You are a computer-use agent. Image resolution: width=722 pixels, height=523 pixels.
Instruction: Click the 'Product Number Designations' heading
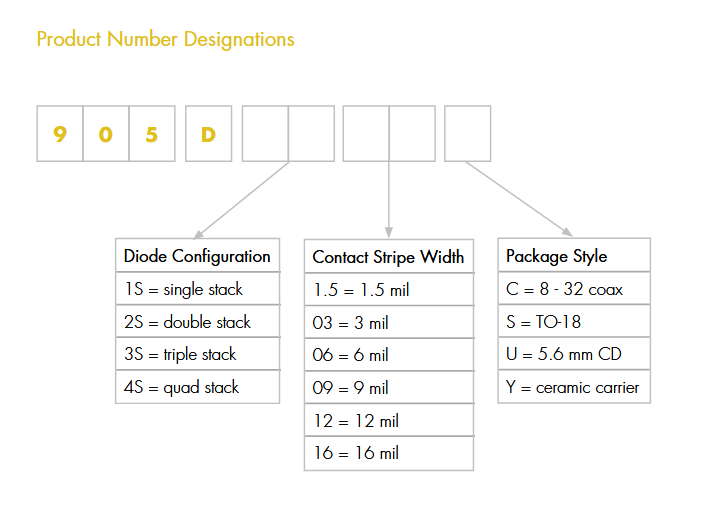point(165,40)
